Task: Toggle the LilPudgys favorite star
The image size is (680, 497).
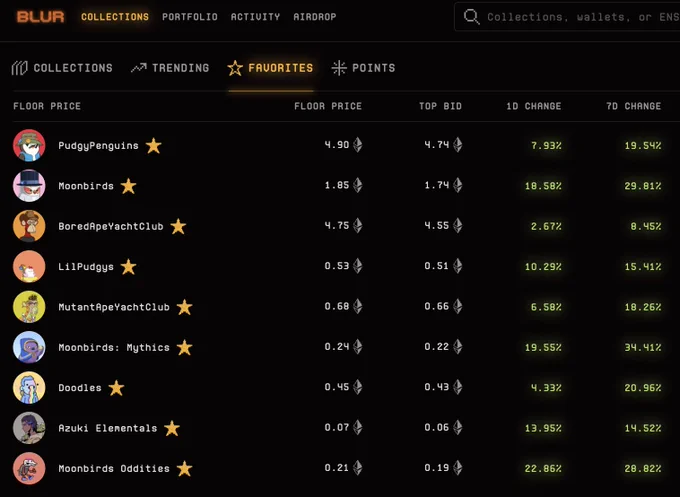Action: 128,267
